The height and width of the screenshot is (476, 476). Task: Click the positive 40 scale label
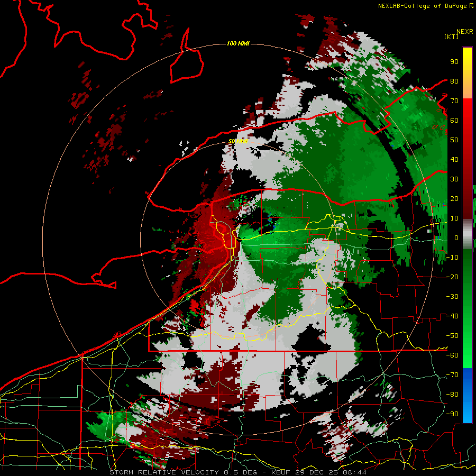(x=454, y=159)
